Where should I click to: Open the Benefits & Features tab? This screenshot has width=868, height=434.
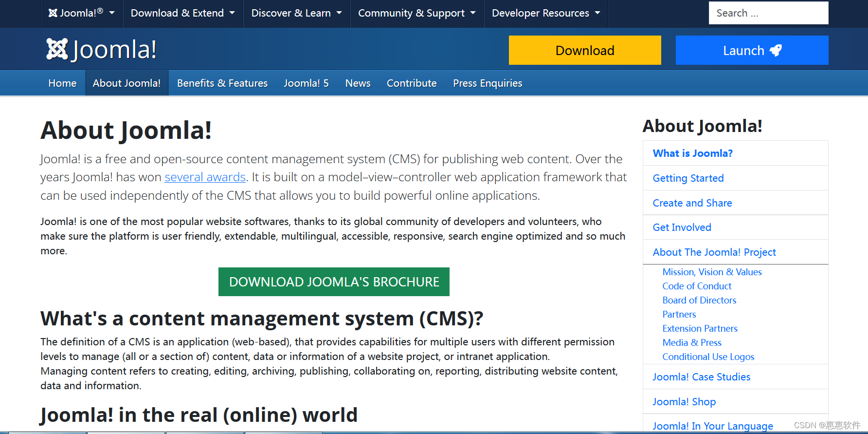(x=222, y=83)
